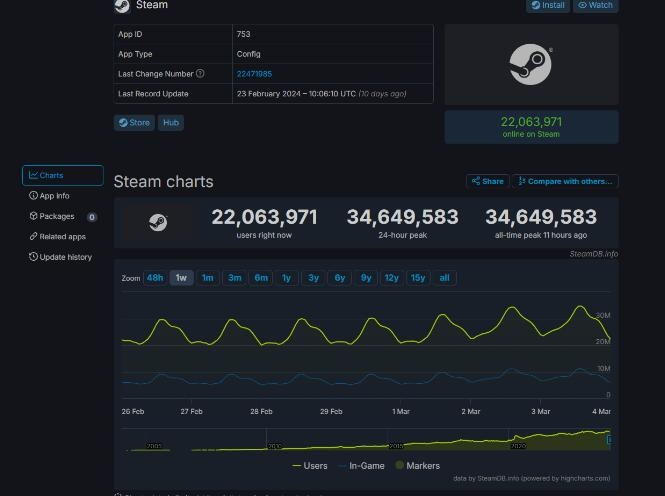Open the Steam Store button
The width and height of the screenshot is (665, 496).
click(134, 123)
